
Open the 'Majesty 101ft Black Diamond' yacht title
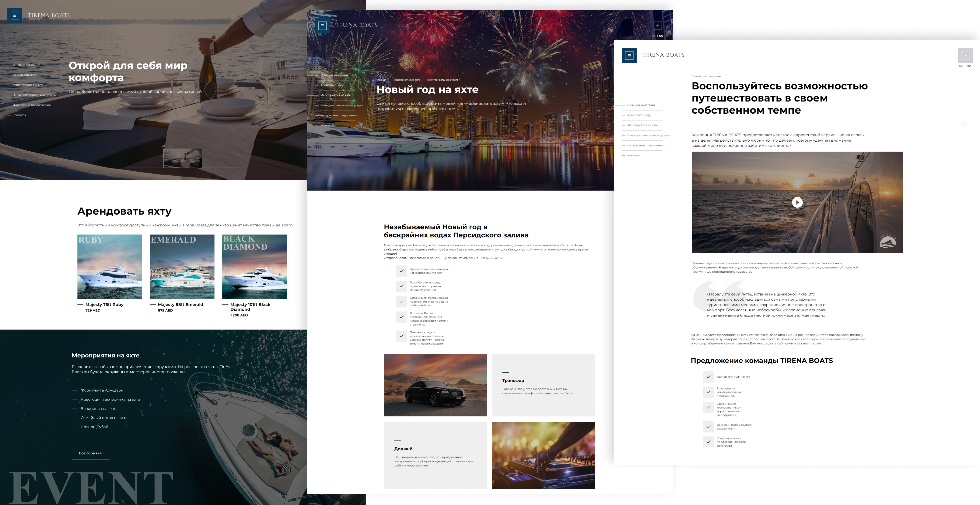[250, 307]
